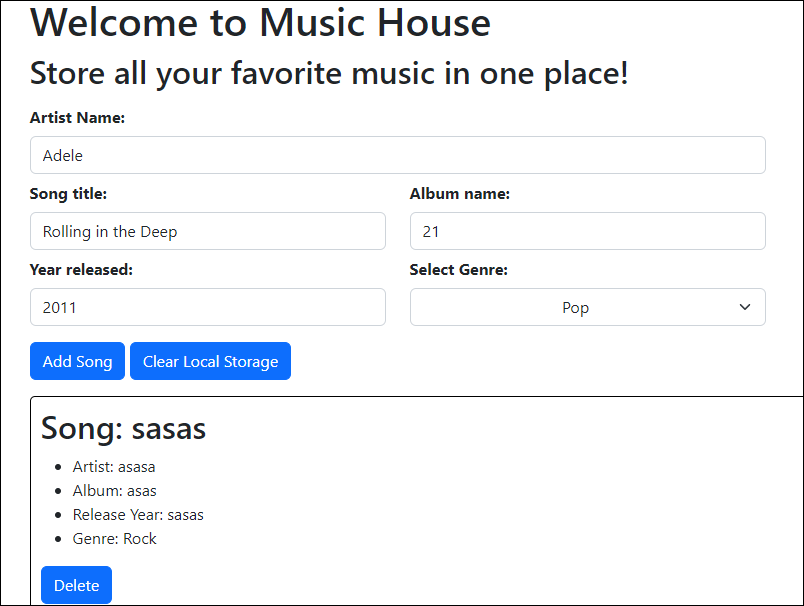Focus the Song title field with Rolling in the Deep

click(207, 231)
